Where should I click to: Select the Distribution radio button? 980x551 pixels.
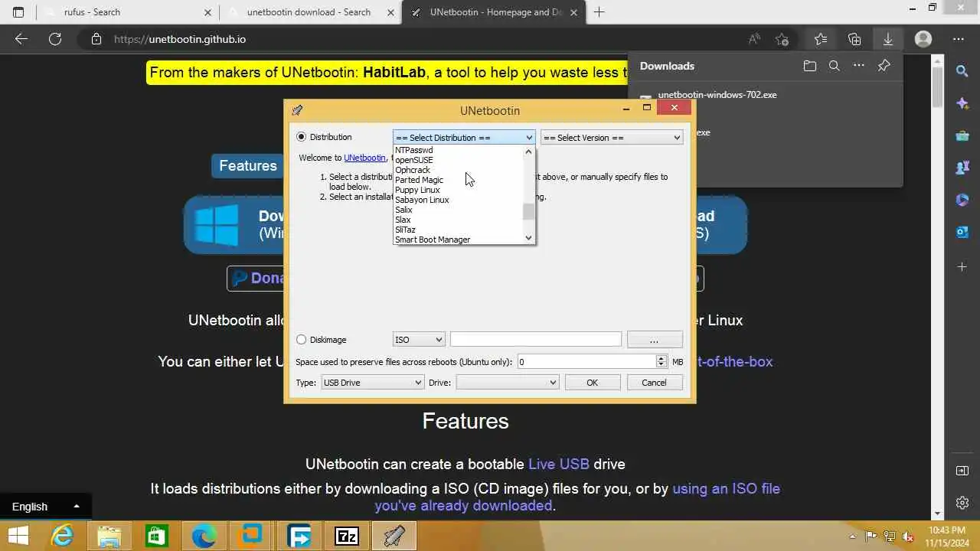pyautogui.click(x=301, y=137)
